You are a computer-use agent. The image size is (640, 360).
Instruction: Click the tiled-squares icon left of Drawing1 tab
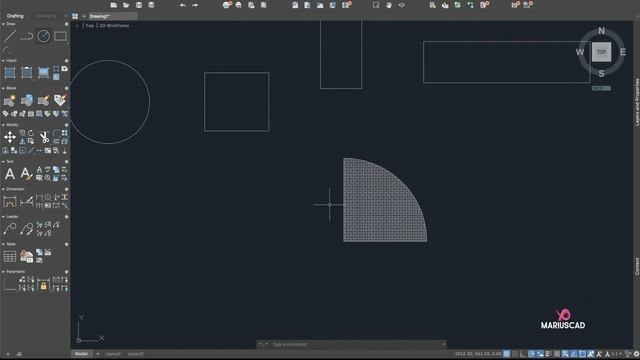coord(75,16)
